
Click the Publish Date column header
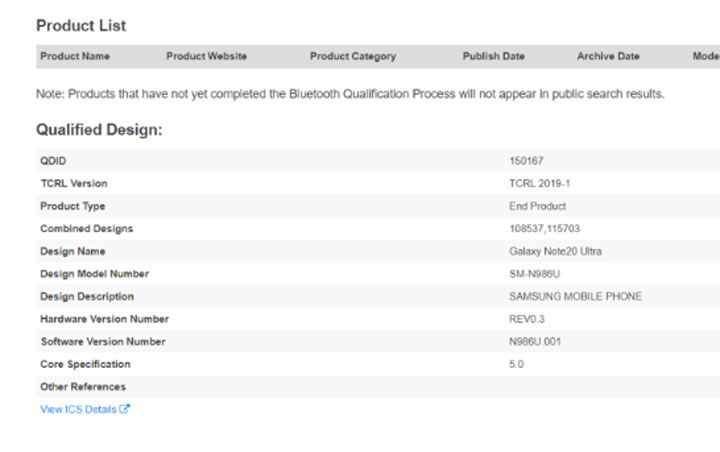click(x=493, y=56)
